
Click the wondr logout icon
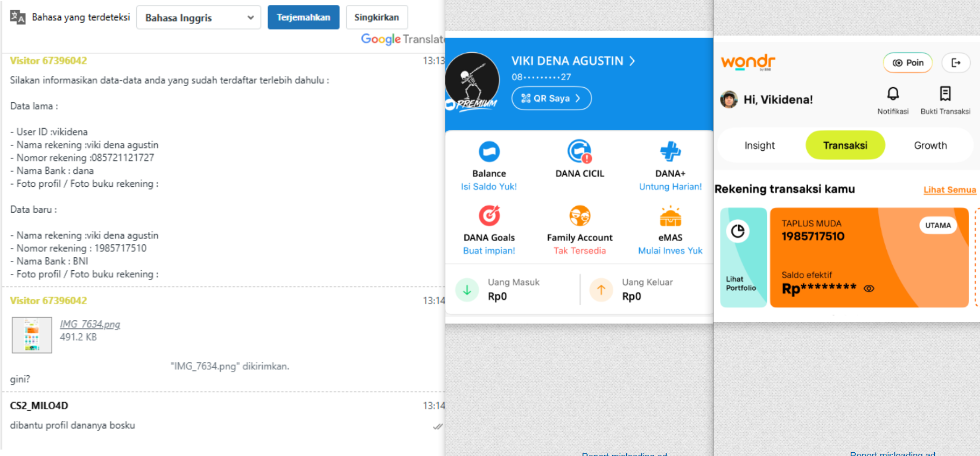tap(956, 62)
